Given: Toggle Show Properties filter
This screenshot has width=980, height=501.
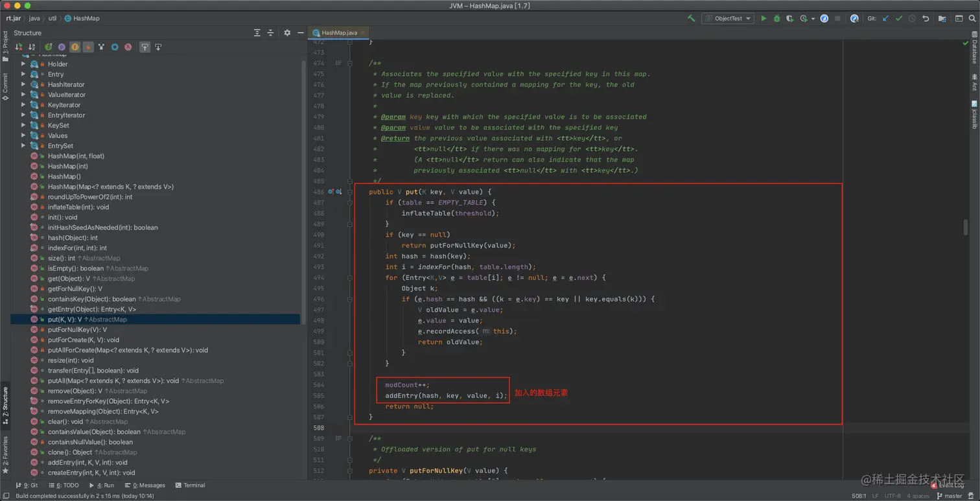Looking at the screenshot, I should click(62, 47).
